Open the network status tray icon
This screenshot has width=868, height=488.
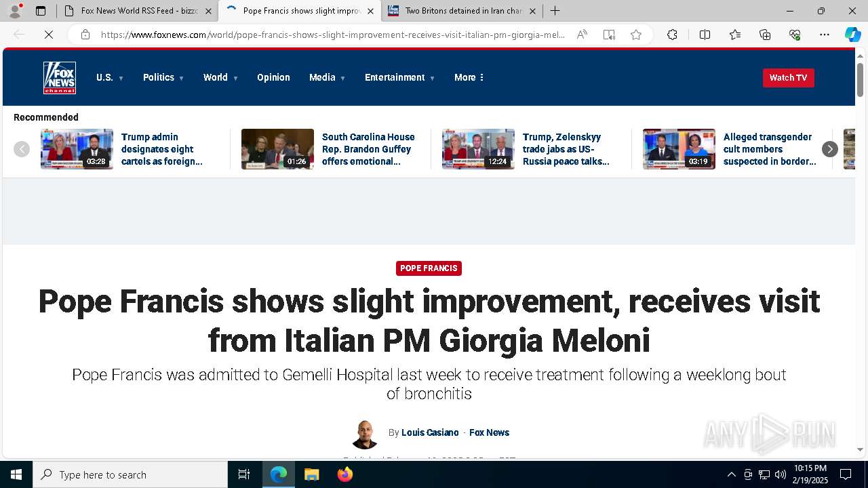coord(764,474)
